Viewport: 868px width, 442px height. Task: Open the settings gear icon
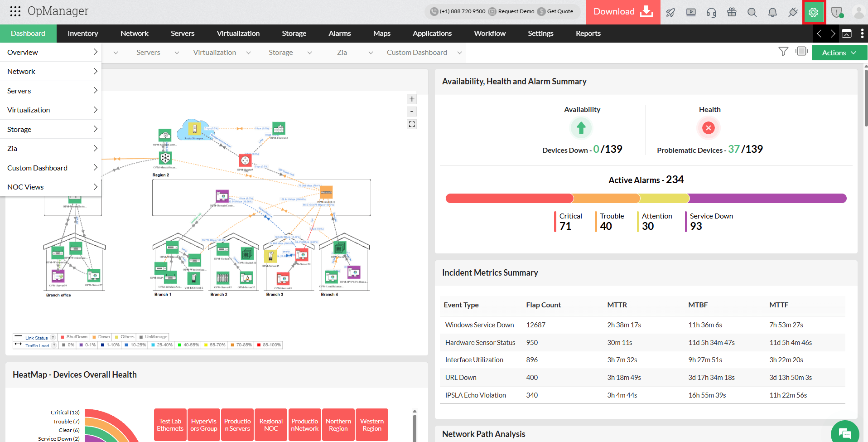point(814,12)
